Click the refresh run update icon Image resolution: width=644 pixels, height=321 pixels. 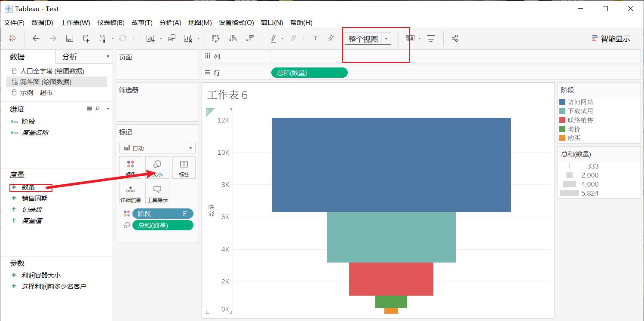pyautogui.click(x=123, y=38)
